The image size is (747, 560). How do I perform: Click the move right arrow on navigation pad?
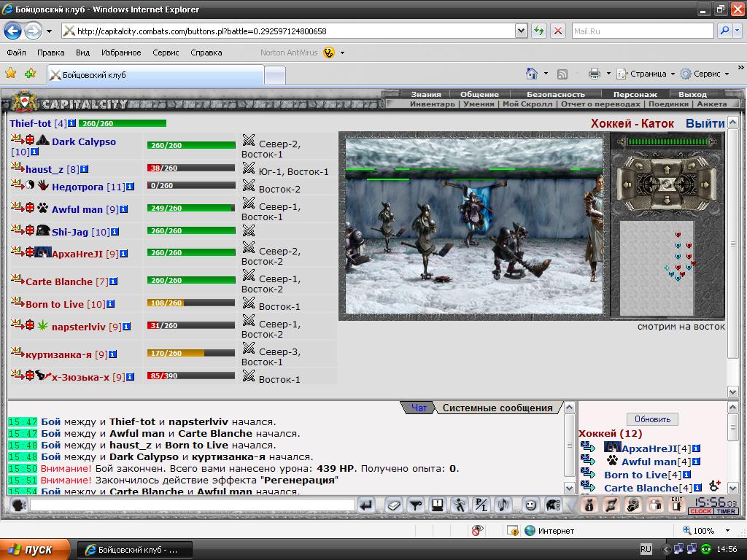705,184
